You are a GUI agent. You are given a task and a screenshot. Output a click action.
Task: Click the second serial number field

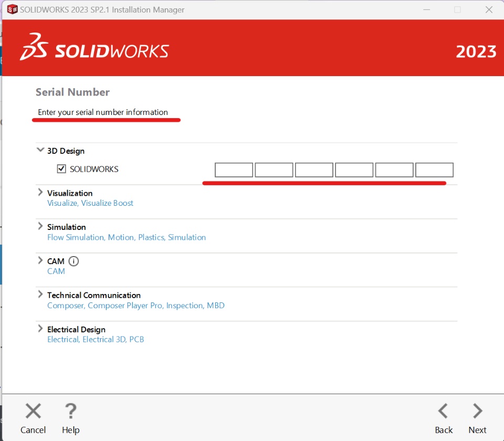(274, 170)
